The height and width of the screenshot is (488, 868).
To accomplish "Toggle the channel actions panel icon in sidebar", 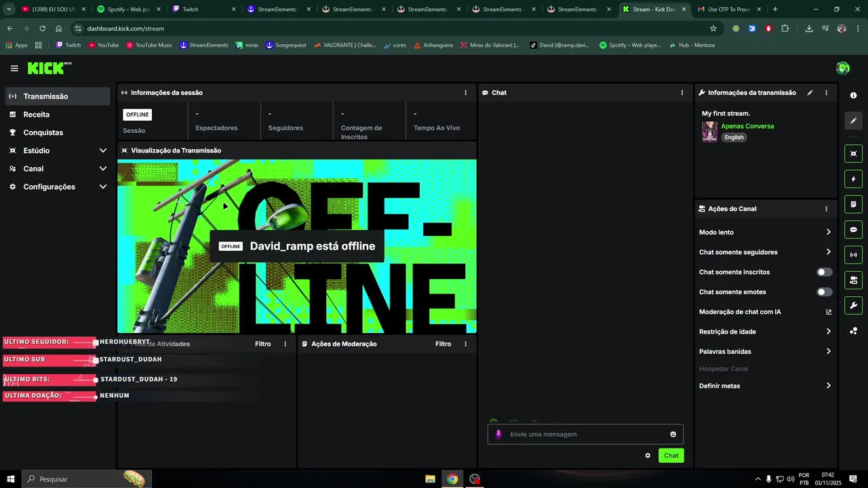I will tap(853, 280).
